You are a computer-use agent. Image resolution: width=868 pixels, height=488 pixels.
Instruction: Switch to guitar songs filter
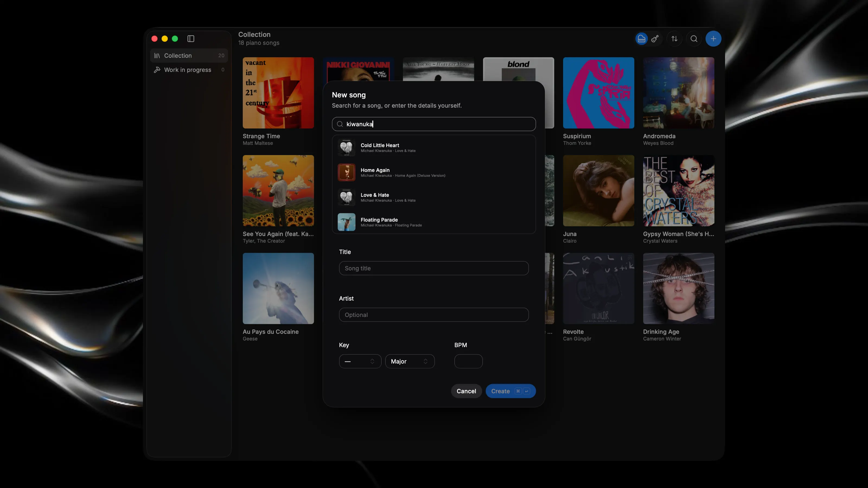click(655, 39)
